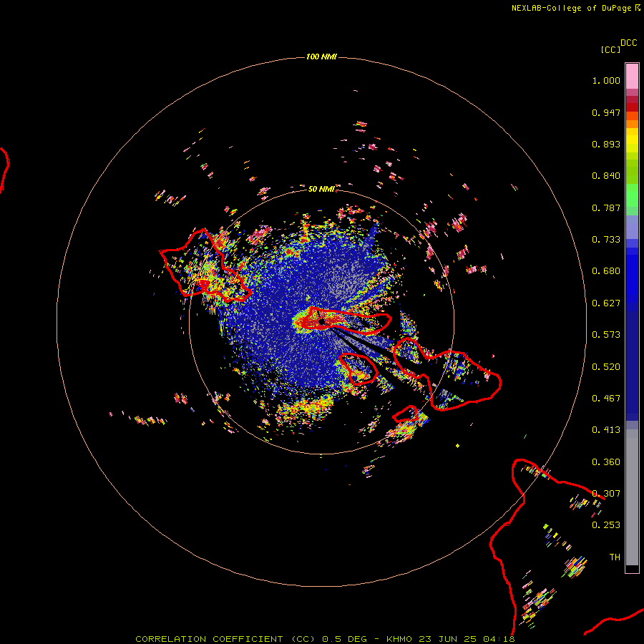Click the Correlation Coefficient caption at bottom
The width and height of the screenshot is (644, 644).
pos(325,639)
